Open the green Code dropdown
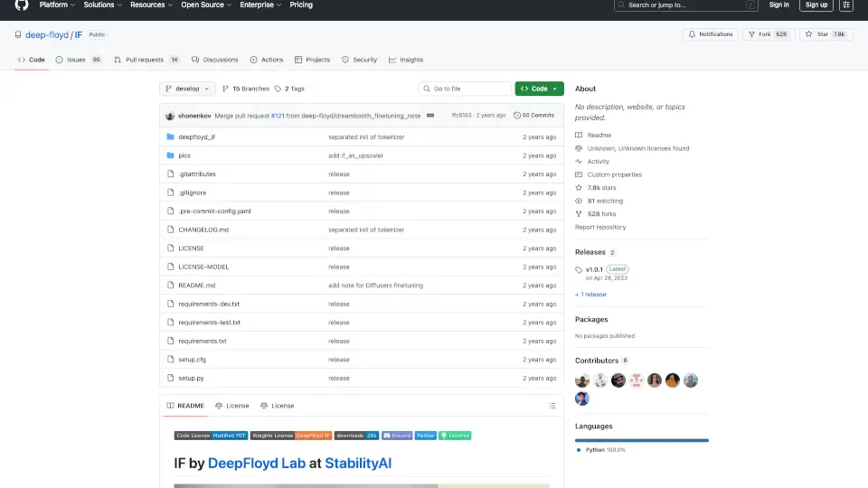Viewport: 868px width, 488px height. (539, 89)
